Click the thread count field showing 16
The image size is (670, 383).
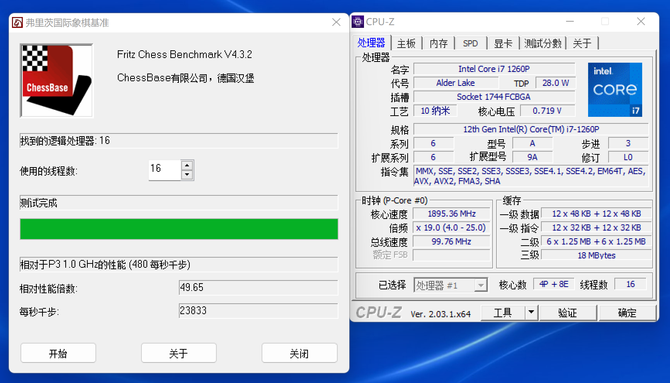pos(165,170)
